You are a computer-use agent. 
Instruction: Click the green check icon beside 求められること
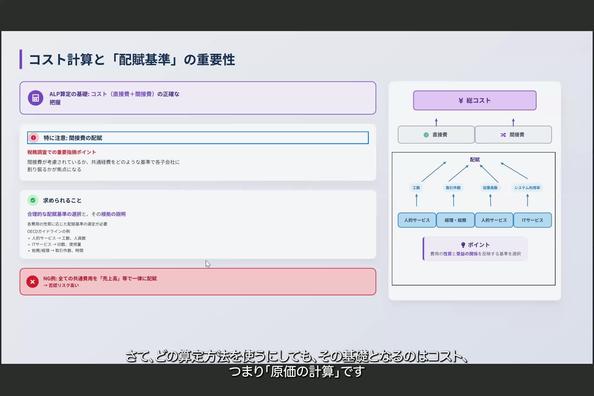point(33,200)
